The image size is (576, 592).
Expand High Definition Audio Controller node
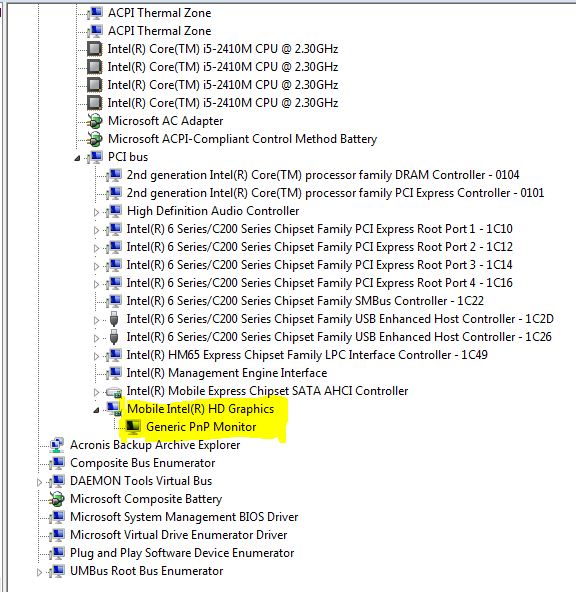(96, 212)
